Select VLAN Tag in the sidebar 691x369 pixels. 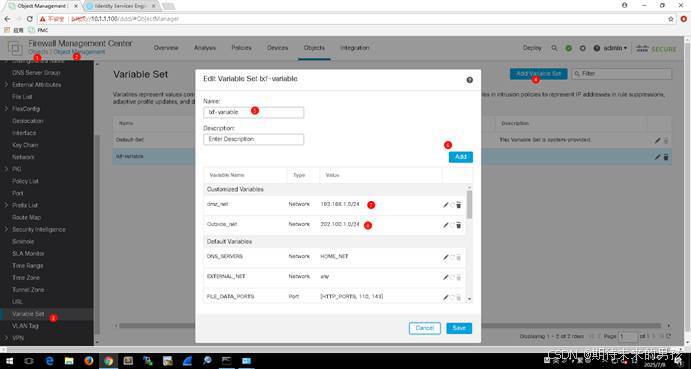tap(26, 326)
